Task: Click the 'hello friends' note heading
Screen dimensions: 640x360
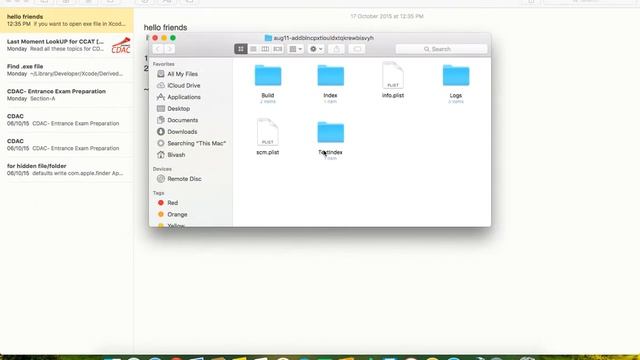Action: 165,27
